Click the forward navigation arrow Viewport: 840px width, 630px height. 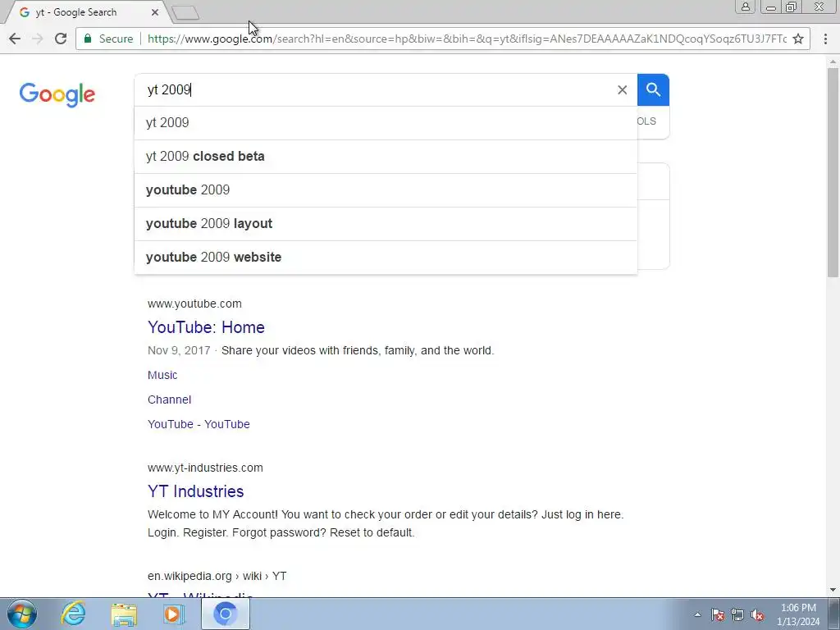(x=38, y=39)
